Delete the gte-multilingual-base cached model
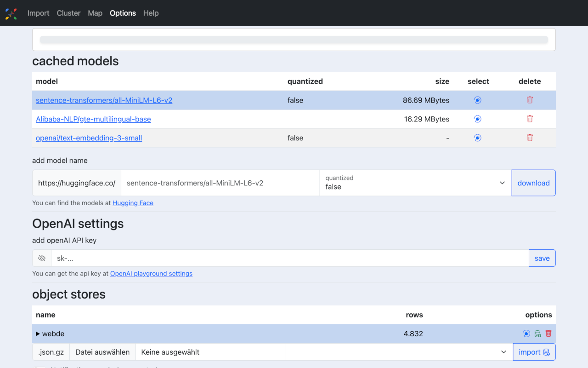 pos(530,119)
